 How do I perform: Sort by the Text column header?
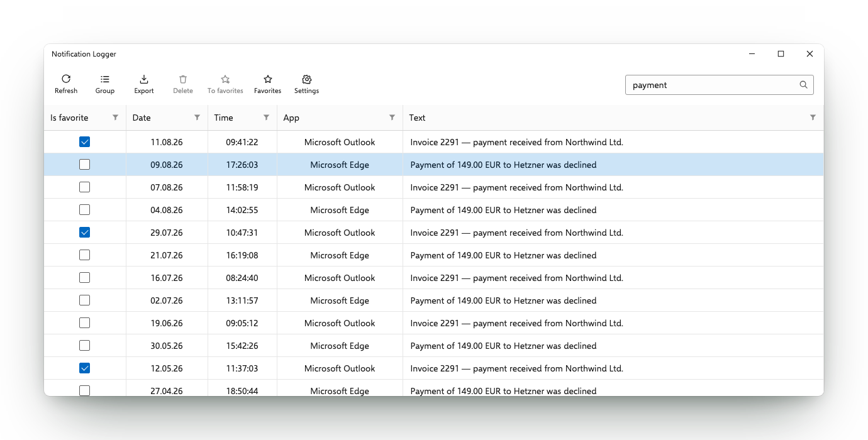[417, 118]
